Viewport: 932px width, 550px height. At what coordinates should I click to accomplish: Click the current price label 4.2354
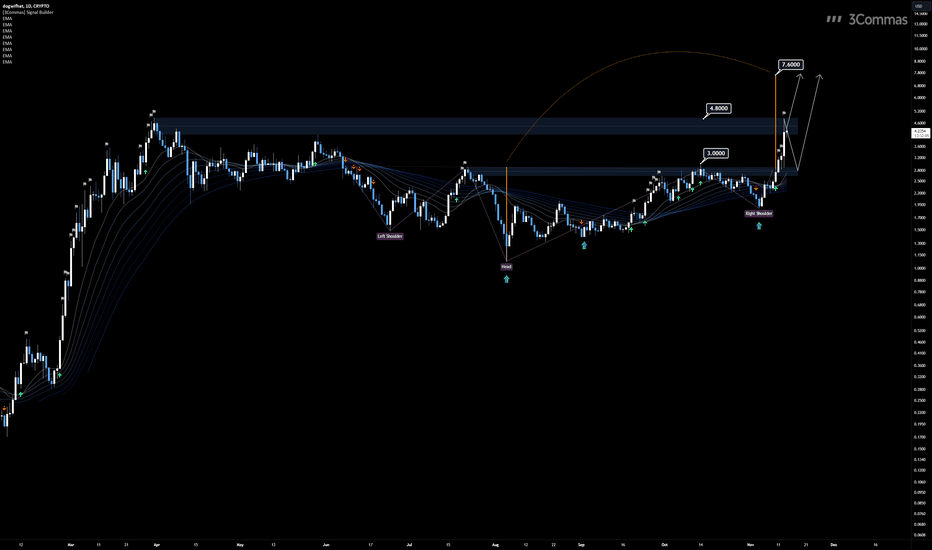click(x=920, y=131)
